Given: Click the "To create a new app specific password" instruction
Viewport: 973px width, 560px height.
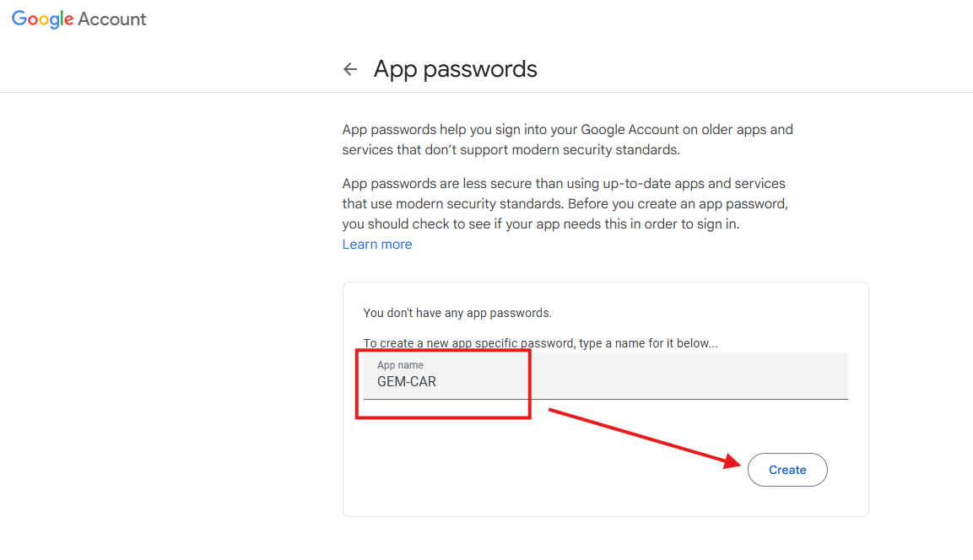Looking at the screenshot, I should [540, 343].
